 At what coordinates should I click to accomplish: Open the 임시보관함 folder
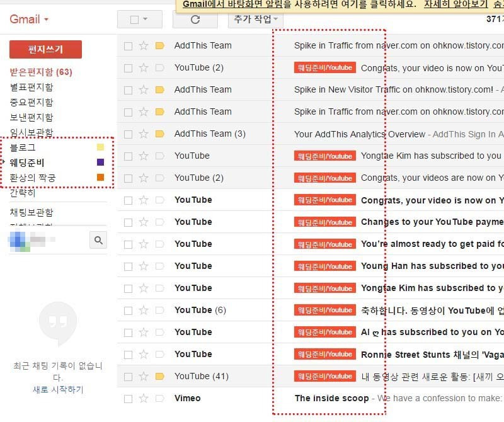point(31,132)
